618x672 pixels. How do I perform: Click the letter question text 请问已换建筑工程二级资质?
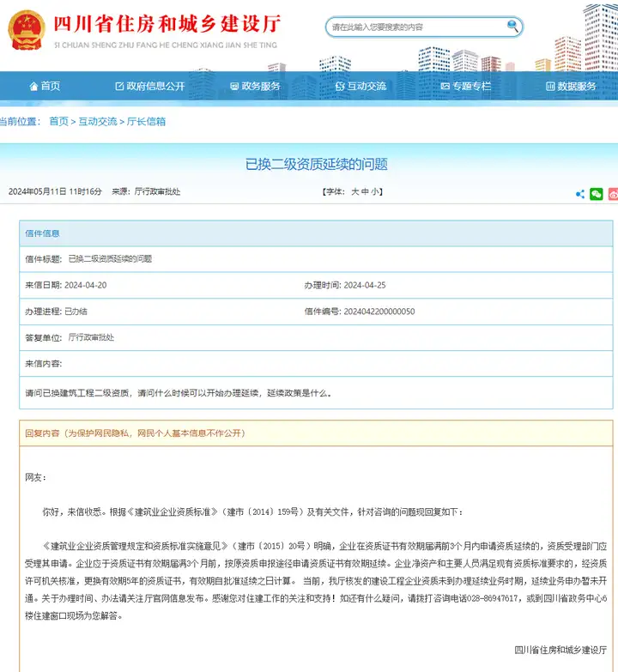point(179,393)
